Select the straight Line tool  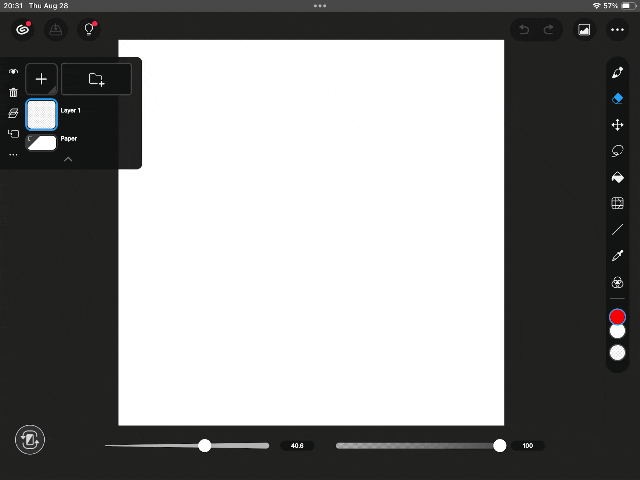click(x=617, y=229)
